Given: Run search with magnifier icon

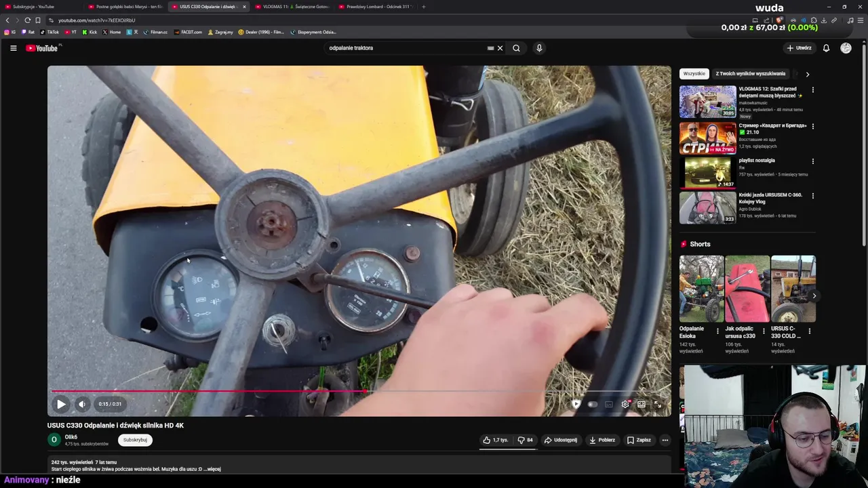Looking at the screenshot, I should pos(516,48).
